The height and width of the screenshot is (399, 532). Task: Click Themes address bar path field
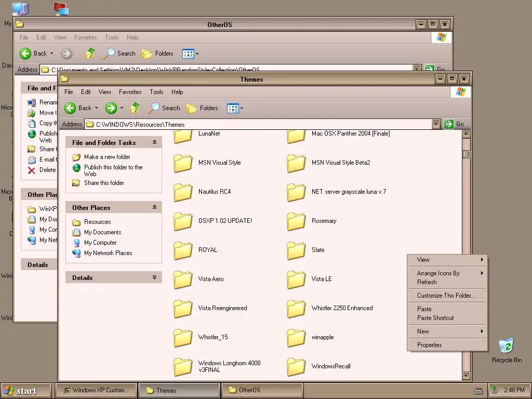(258, 124)
